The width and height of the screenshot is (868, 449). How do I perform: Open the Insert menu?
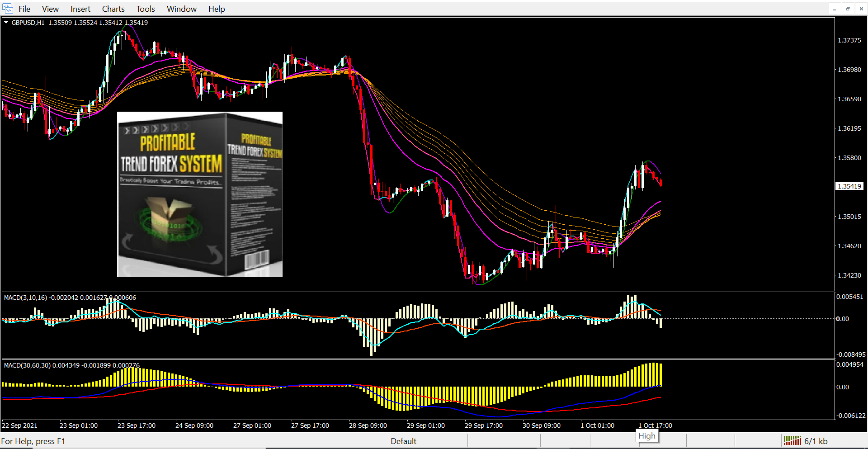(x=80, y=9)
